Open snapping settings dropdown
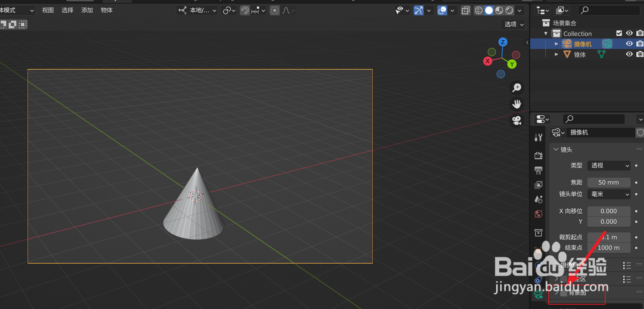Viewport: 644px width, 309px height. tap(258, 11)
